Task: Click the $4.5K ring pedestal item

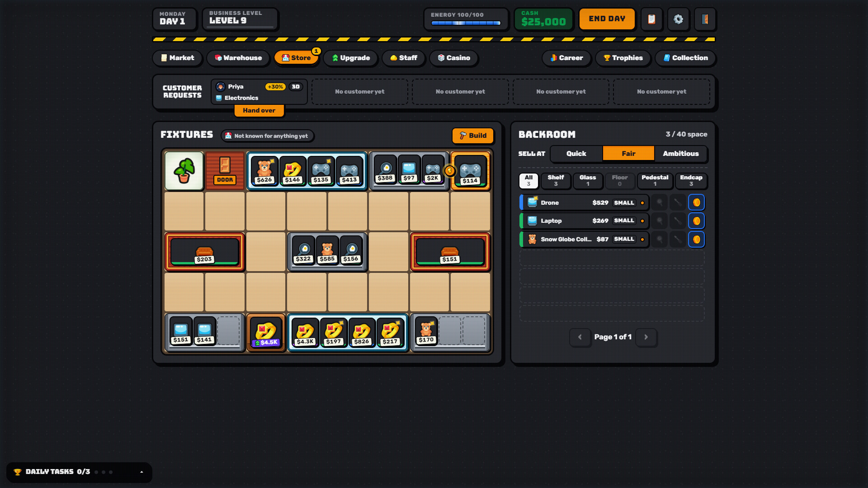Action: pyautogui.click(x=266, y=333)
